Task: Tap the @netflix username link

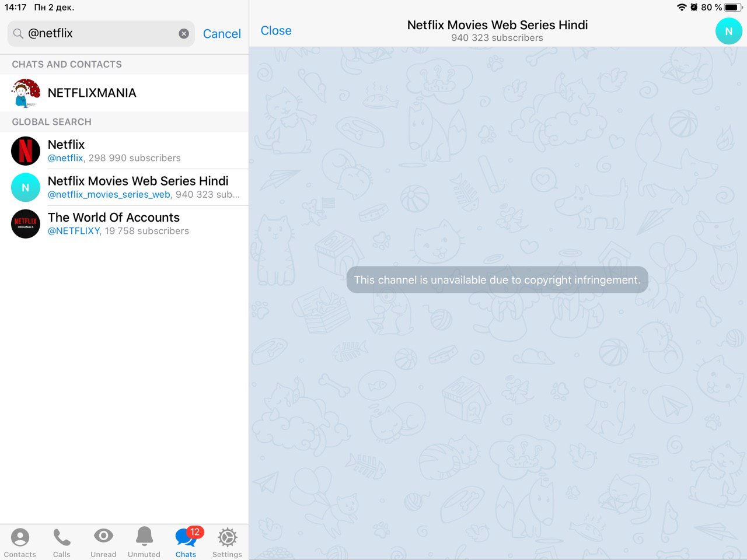Action: coord(65,158)
